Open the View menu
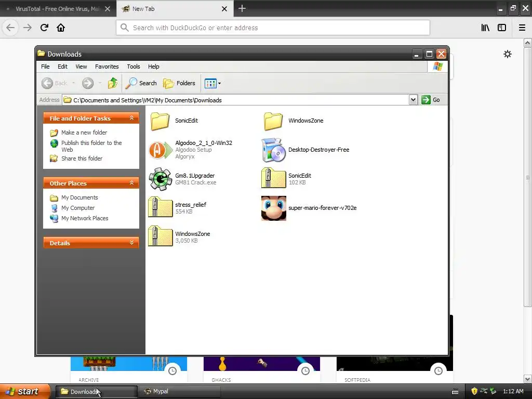The image size is (532, 399). click(x=81, y=66)
